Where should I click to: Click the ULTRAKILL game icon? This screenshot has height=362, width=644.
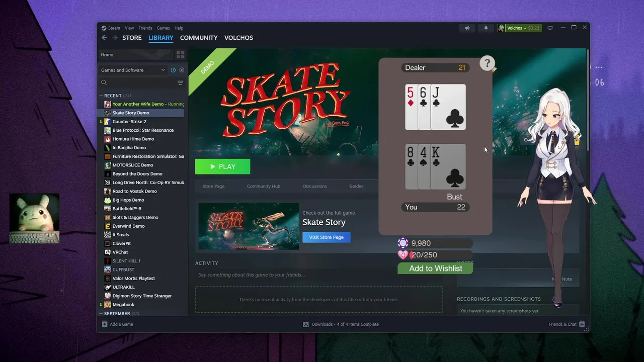[108, 287]
